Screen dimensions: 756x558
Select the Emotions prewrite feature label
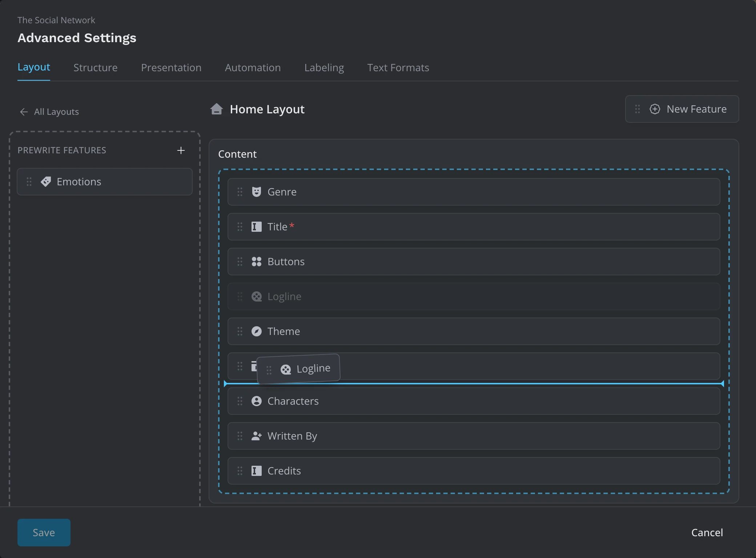pos(79,182)
